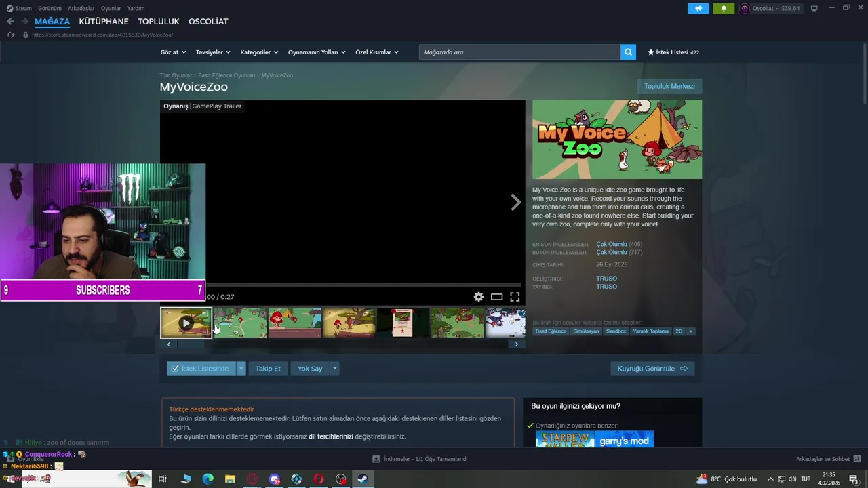Advance to next media with right chevron

(x=515, y=202)
